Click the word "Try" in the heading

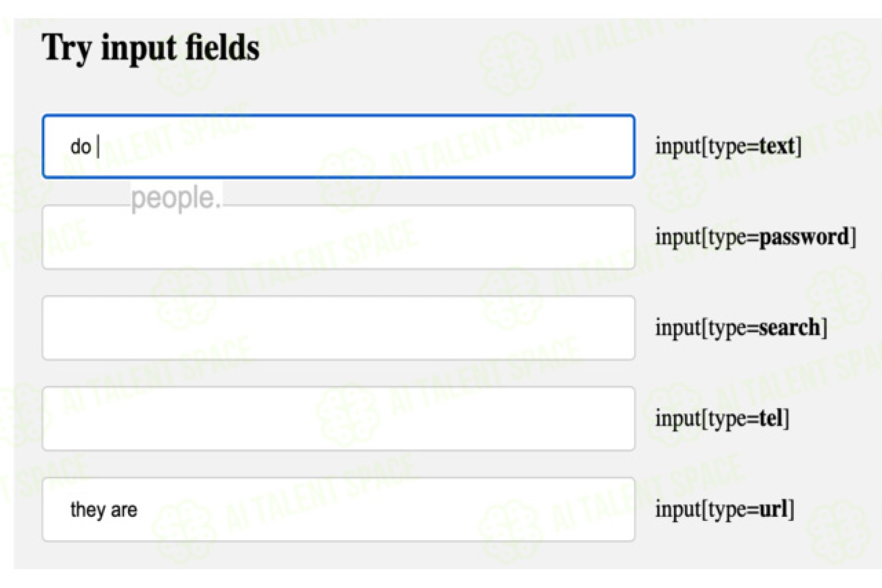67,49
